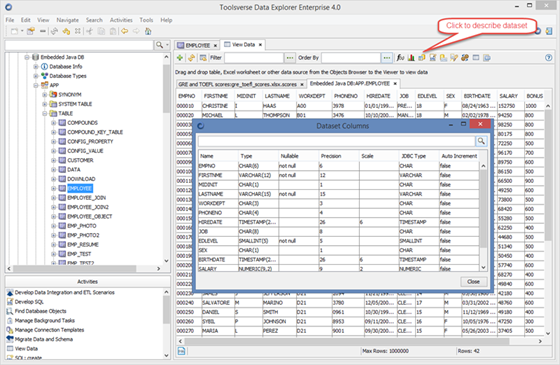The width and height of the screenshot is (560, 365).
Task: Open the File menu
Action: tap(10, 20)
